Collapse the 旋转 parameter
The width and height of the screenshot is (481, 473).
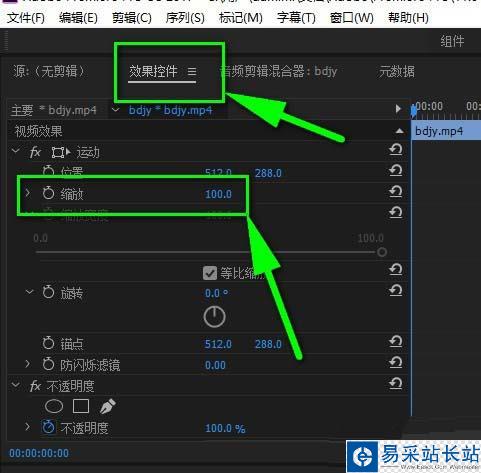click(29, 292)
